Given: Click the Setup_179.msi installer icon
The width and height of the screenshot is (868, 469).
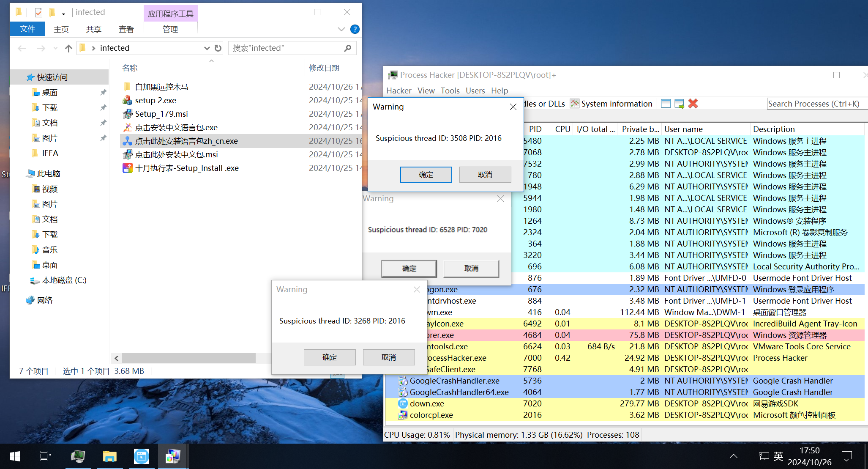Looking at the screenshot, I should [127, 114].
